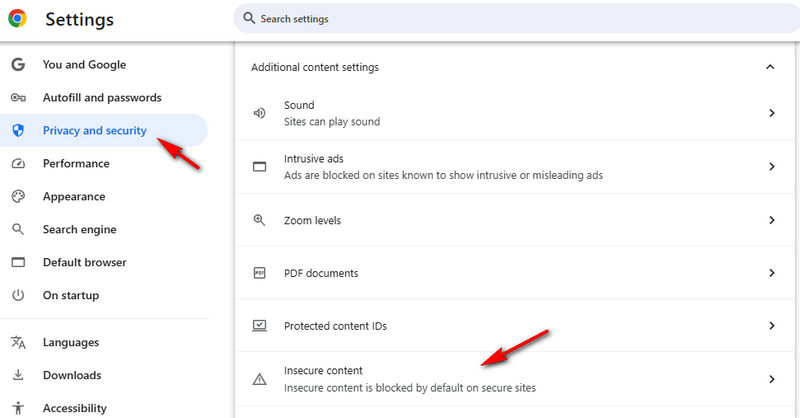Image resolution: width=800 pixels, height=418 pixels.
Task: Click the shield icon for Privacy and security
Action: (x=18, y=131)
